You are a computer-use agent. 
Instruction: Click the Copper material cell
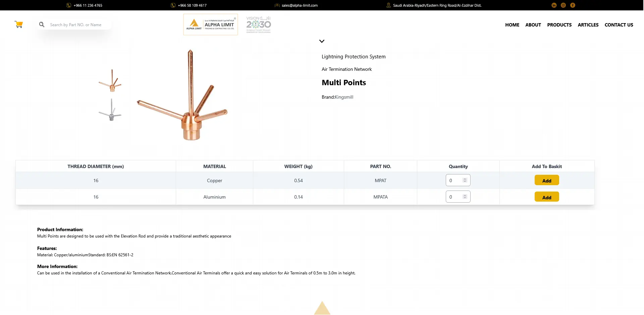point(215,180)
